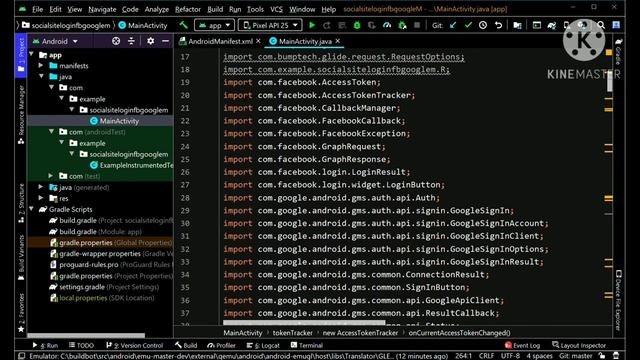Collapse the java folder

coord(42,76)
